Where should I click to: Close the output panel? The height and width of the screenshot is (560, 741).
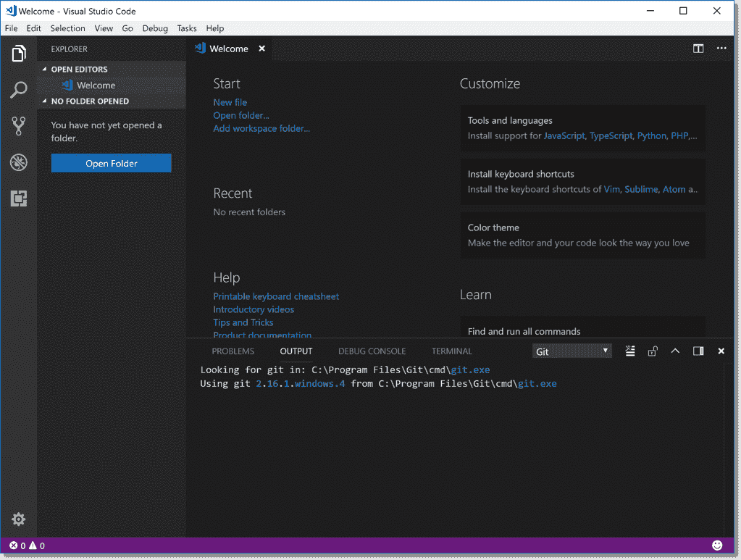click(x=721, y=351)
